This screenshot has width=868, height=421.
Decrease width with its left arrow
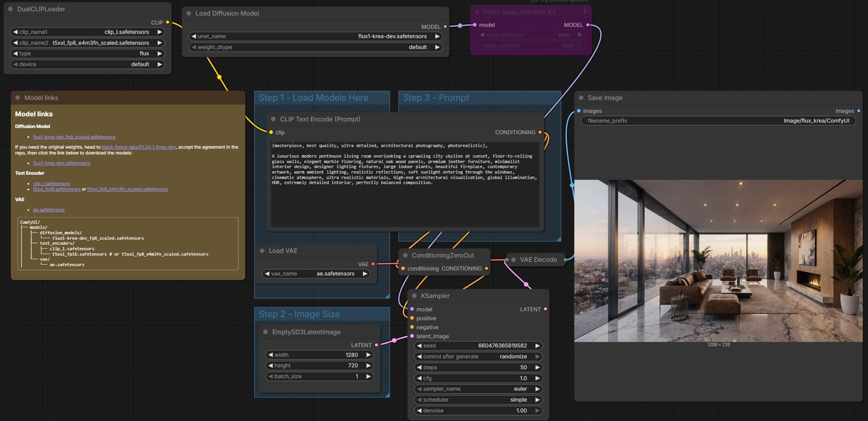pos(270,355)
